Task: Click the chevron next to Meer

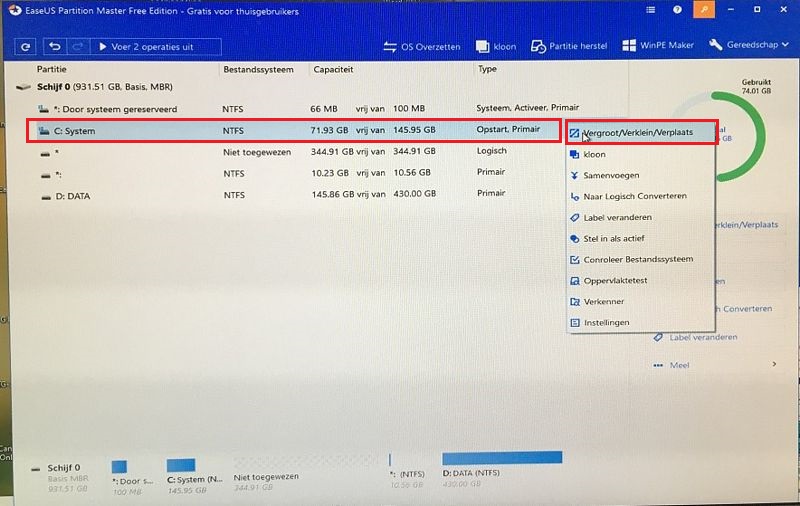Action: point(774,364)
